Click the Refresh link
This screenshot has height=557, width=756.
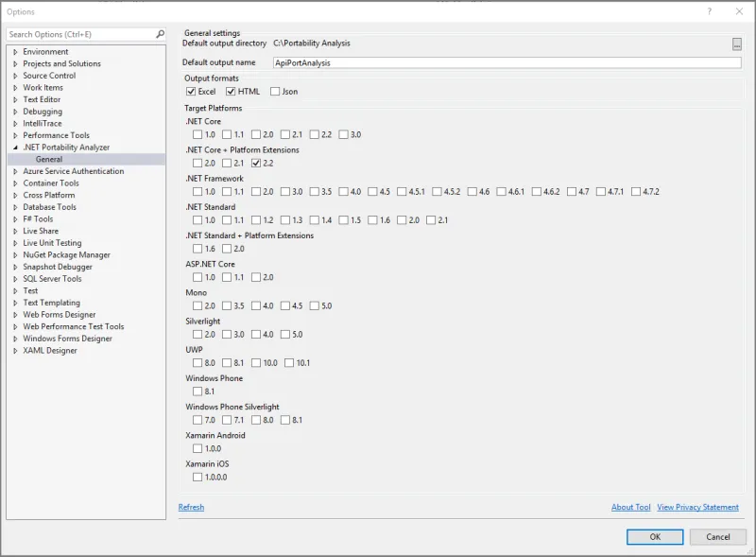pos(191,507)
